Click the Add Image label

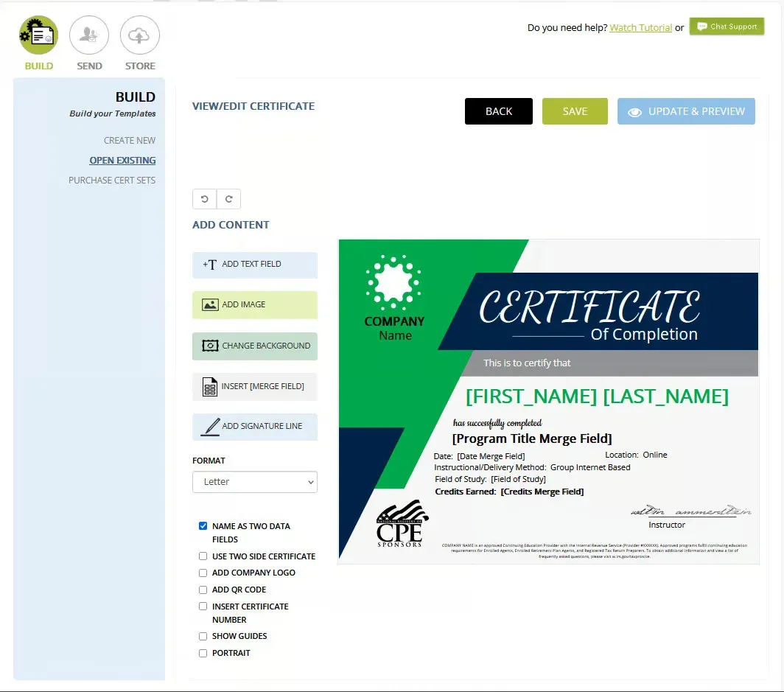click(243, 304)
